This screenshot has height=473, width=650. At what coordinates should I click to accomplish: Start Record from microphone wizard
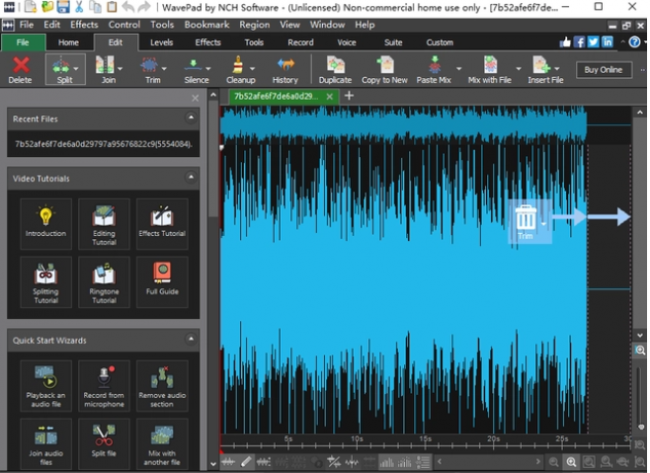(104, 386)
